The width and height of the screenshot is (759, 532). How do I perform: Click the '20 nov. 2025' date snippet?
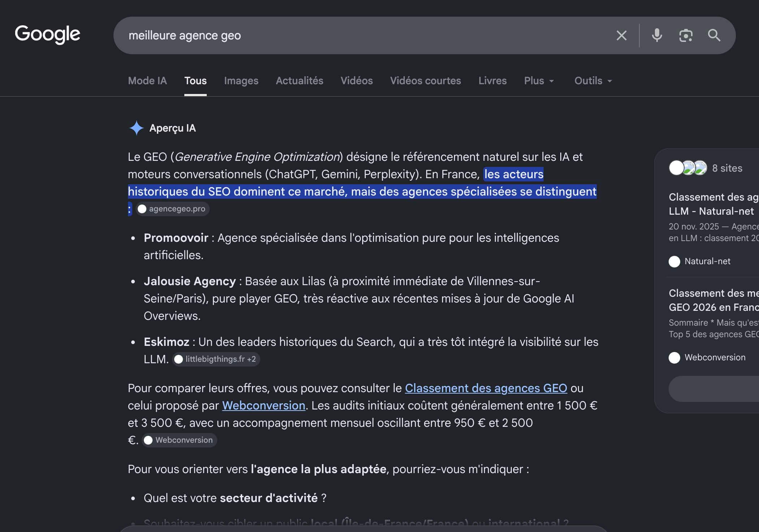click(694, 226)
